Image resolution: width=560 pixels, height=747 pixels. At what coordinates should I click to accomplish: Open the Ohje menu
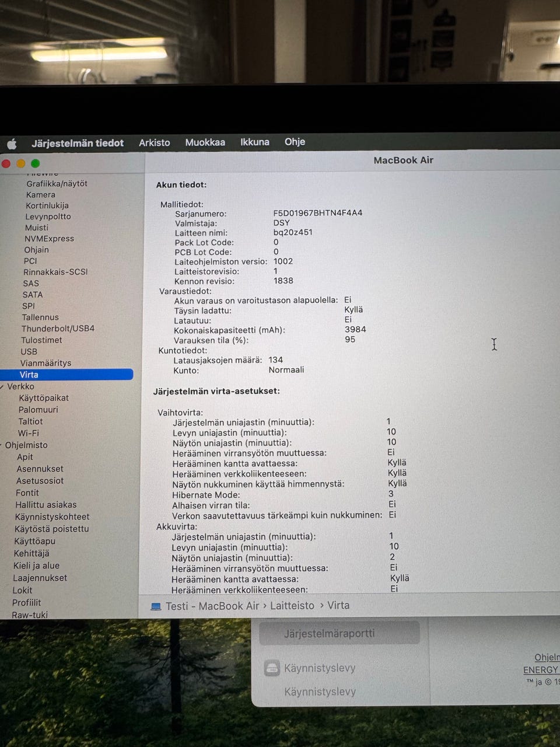pyautogui.click(x=295, y=141)
